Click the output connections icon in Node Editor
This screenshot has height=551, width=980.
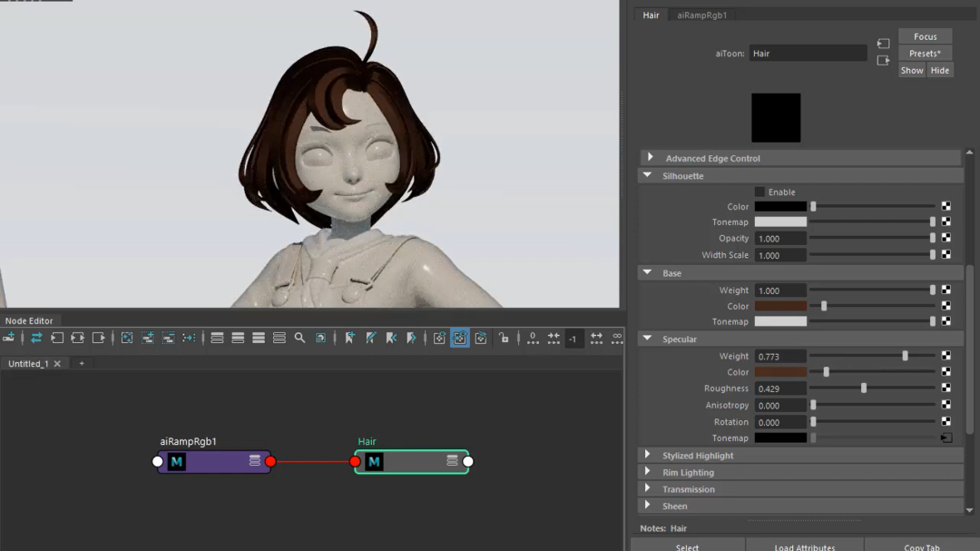[x=98, y=338]
